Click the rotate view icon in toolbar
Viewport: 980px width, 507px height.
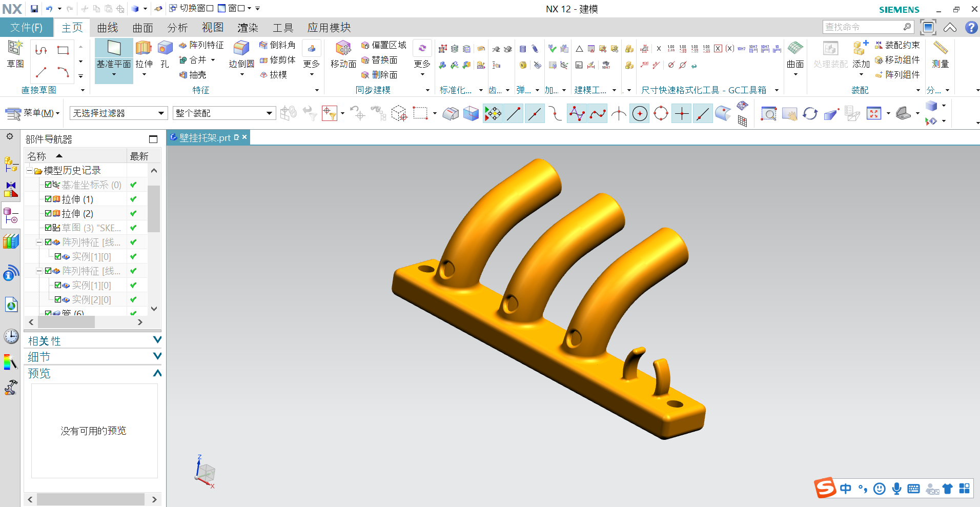(x=810, y=113)
